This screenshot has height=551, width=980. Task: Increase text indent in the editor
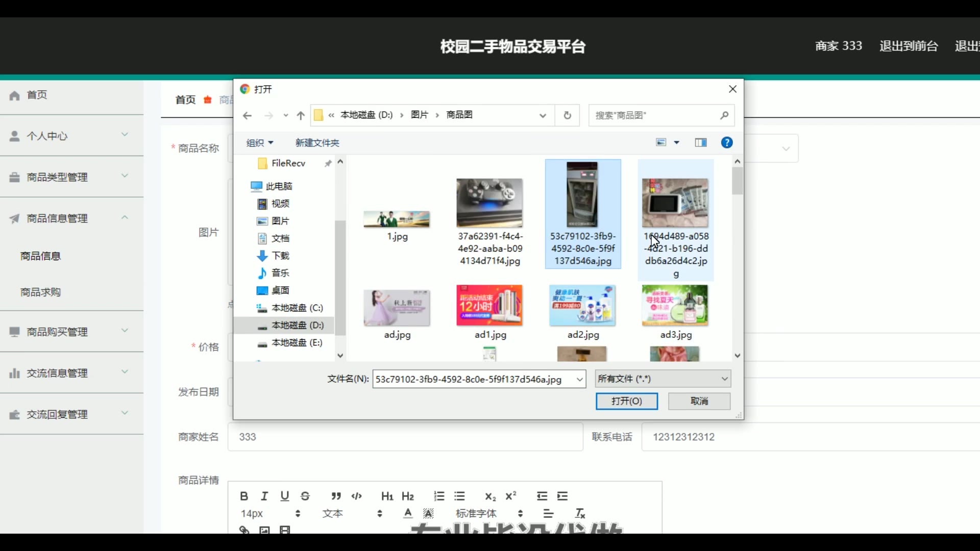[562, 496]
